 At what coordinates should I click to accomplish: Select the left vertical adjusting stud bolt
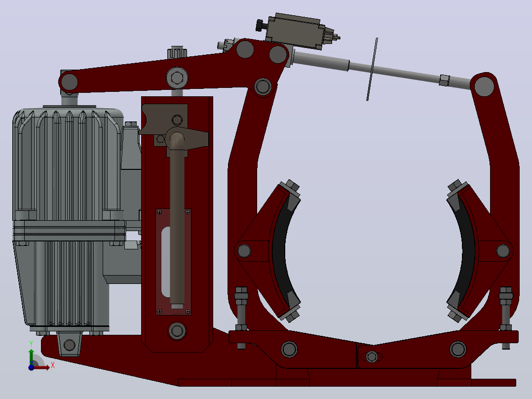tap(241, 318)
